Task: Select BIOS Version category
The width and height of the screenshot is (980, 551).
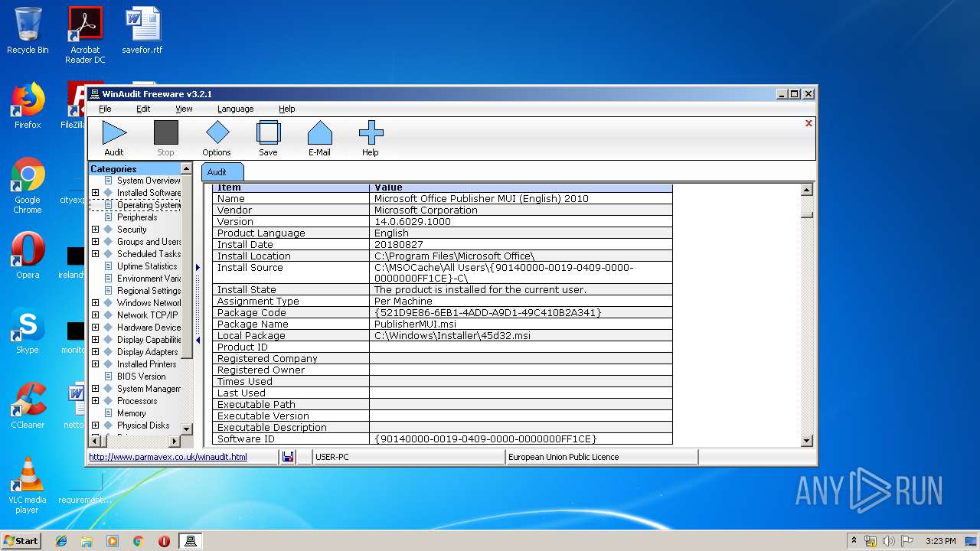Action: pyautogui.click(x=141, y=377)
